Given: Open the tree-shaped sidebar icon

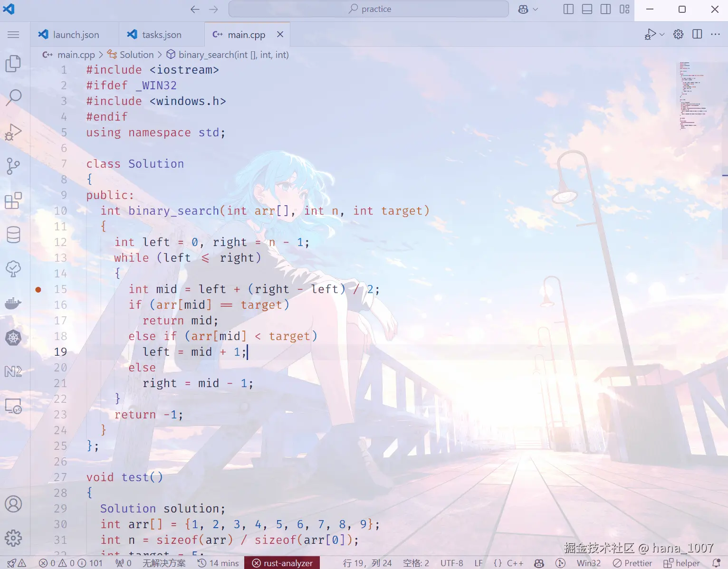Looking at the screenshot, I should click(13, 269).
